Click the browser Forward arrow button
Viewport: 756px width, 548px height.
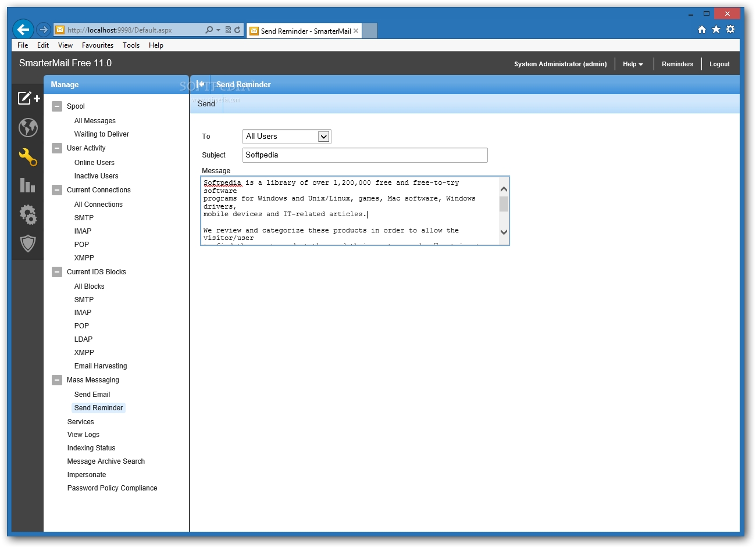(x=44, y=30)
